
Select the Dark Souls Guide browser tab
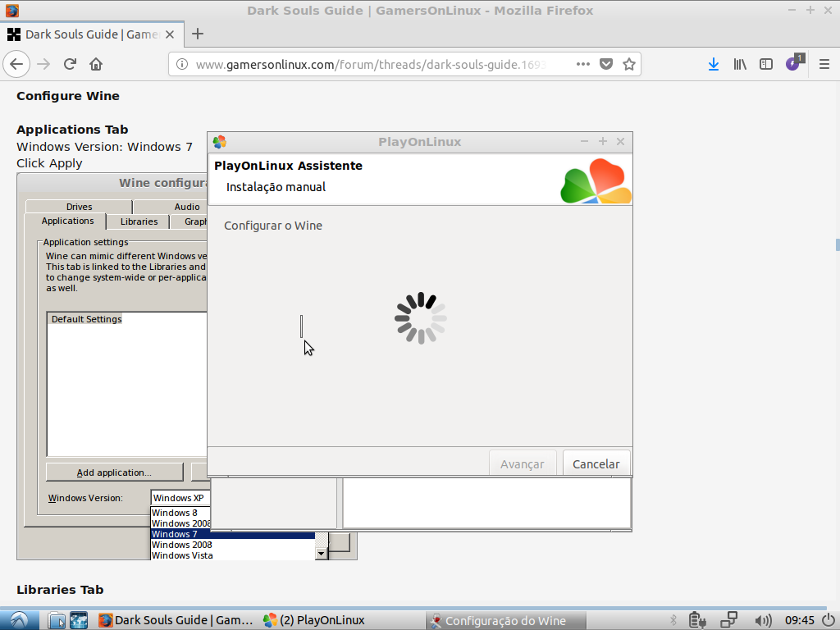92,34
